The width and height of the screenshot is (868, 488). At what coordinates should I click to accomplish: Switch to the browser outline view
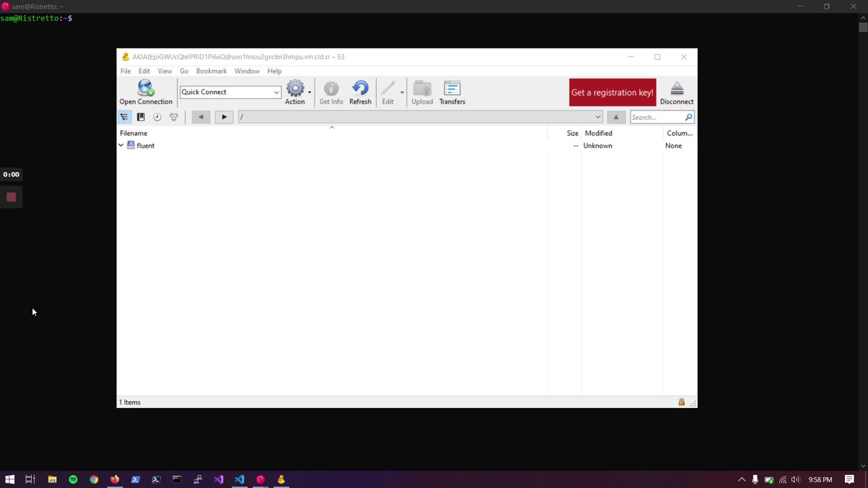(124, 117)
